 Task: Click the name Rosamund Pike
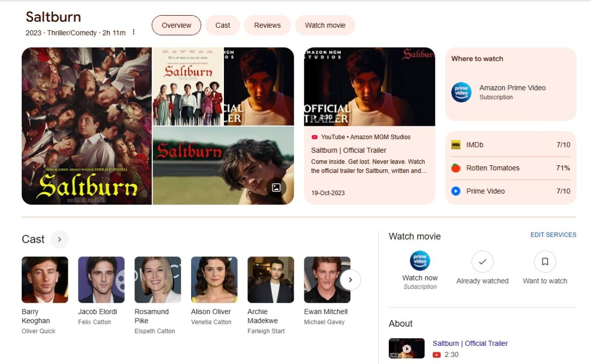(152, 316)
